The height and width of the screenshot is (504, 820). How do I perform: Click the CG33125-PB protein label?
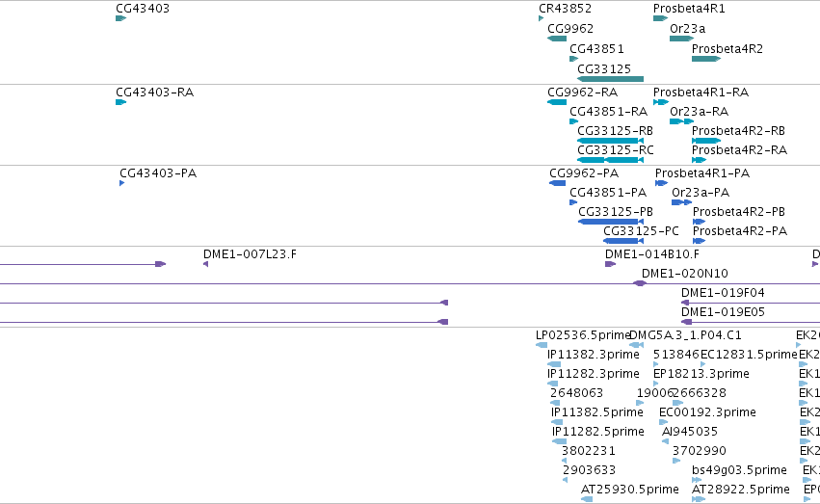pos(616,212)
